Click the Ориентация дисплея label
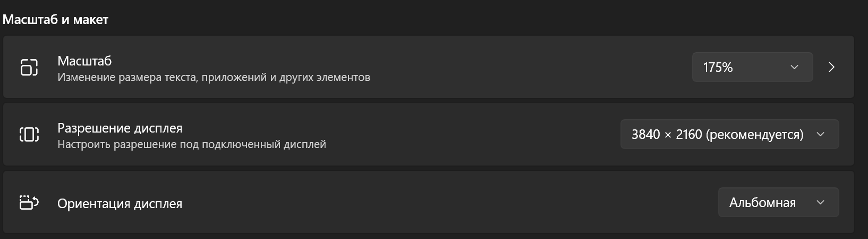The width and height of the screenshot is (868, 239). [x=120, y=203]
